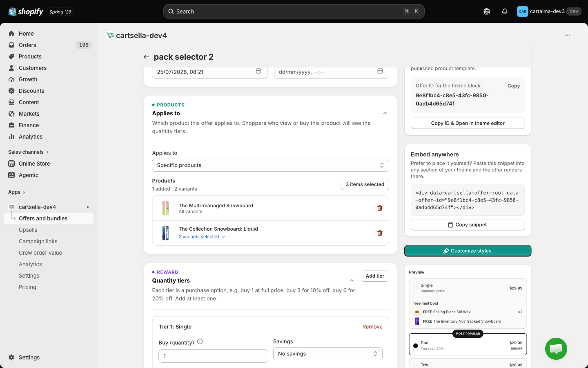The height and width of the screenshot is (368, 588).
Task: Collapse the Applies to products section
Action: 385,113
